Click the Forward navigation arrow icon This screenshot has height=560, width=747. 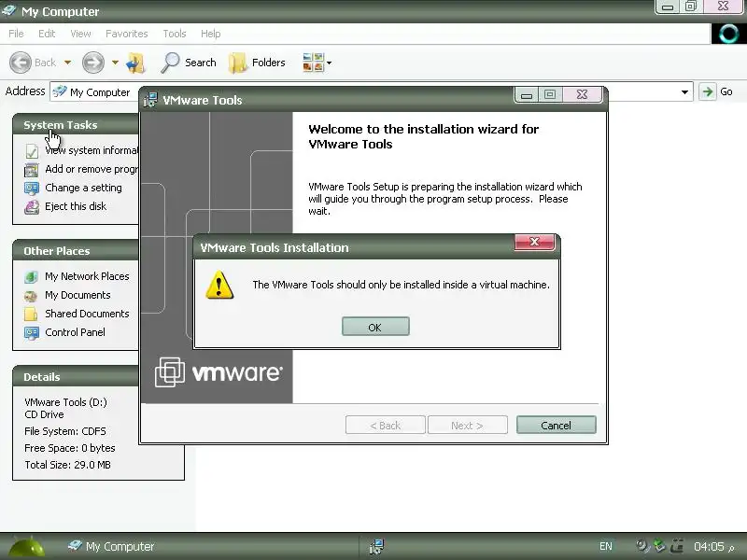92,63
